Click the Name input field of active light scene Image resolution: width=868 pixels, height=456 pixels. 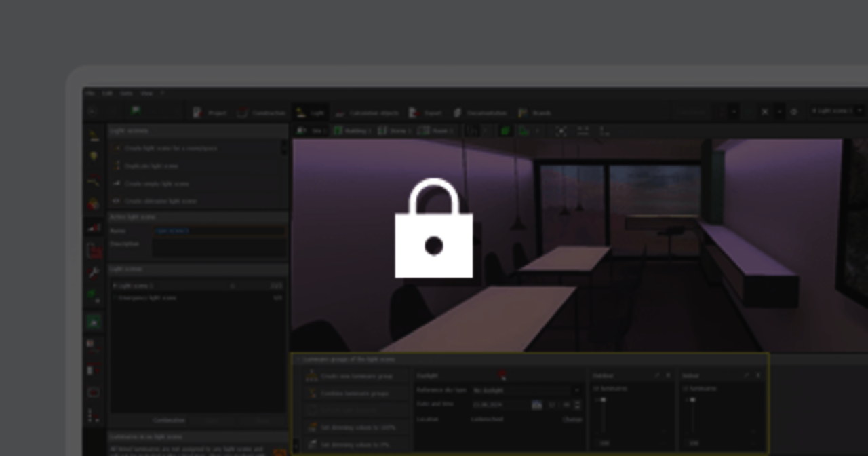pyautogui.click(x=219, y=231)
